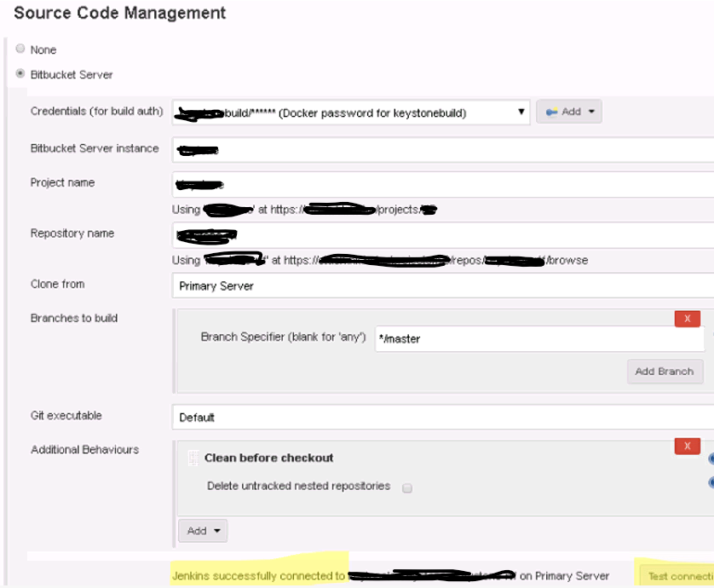The image size is (714, 588).
Task: Open the Credentials dropdown list
Action: (x=351, y=112)
